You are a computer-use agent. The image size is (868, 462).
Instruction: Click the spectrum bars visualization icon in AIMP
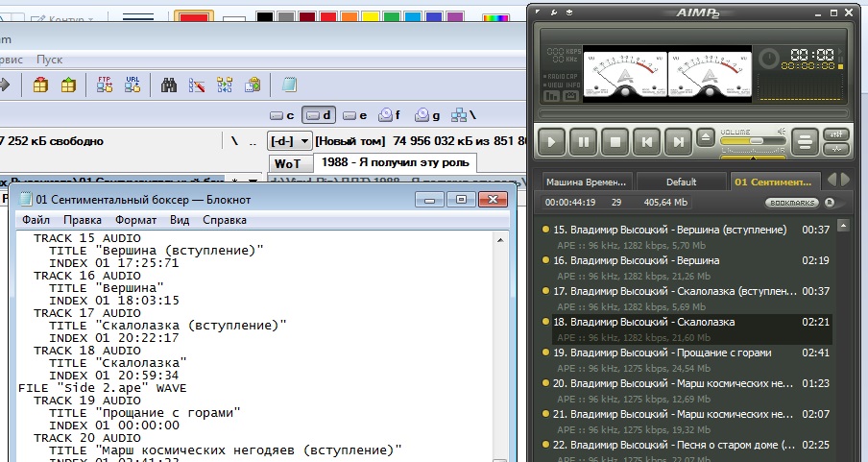[x=552, y=96]
